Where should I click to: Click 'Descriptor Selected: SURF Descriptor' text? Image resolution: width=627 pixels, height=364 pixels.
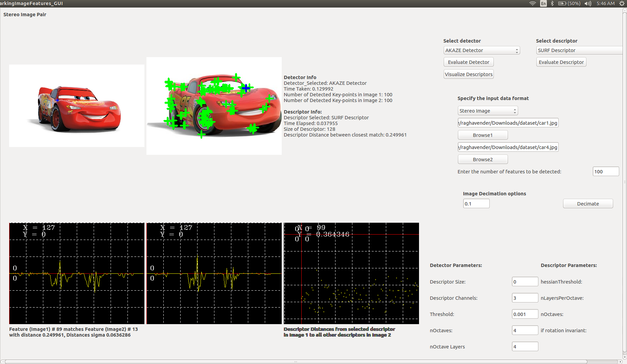point(326,118)
